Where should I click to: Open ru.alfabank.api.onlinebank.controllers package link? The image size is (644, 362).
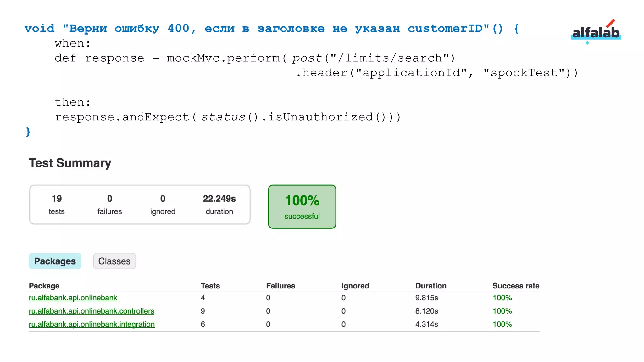tap(92, 311)
